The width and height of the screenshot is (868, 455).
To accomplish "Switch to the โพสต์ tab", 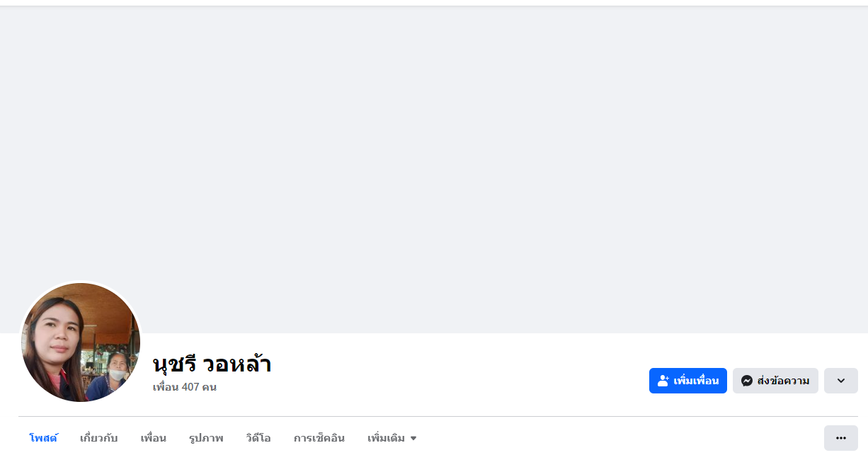I will 43,438.
